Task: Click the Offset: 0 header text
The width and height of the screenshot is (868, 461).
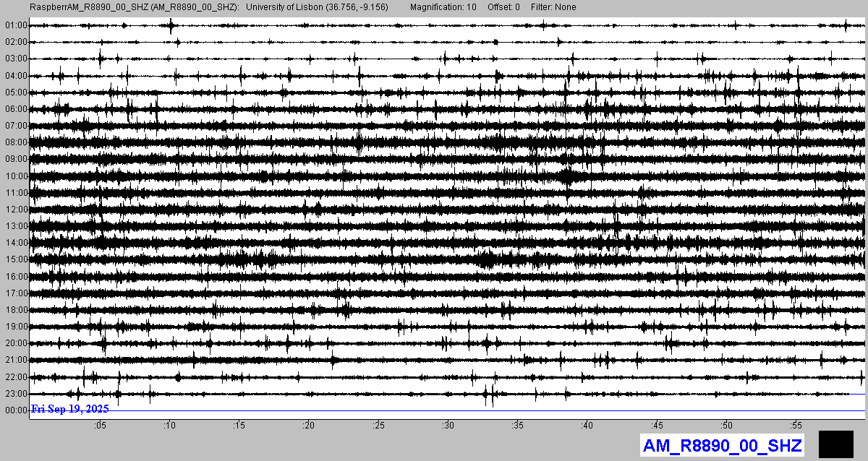Action: point(503,7)
